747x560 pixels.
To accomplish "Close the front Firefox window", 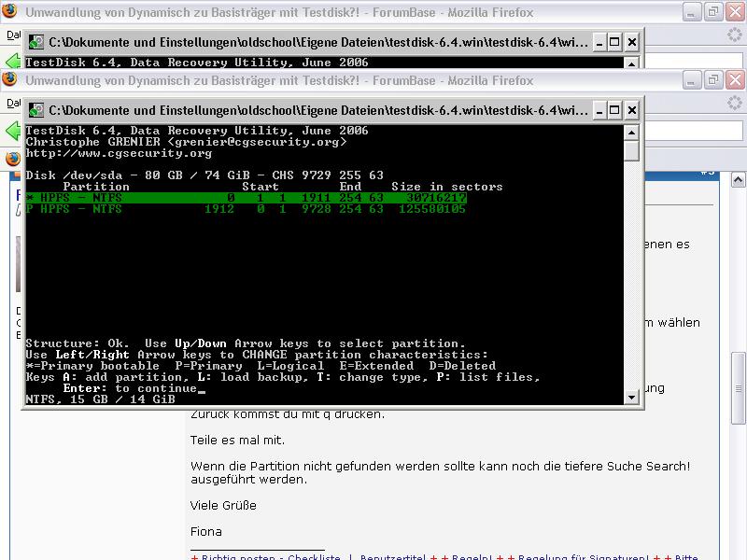I will coord(735,80).
